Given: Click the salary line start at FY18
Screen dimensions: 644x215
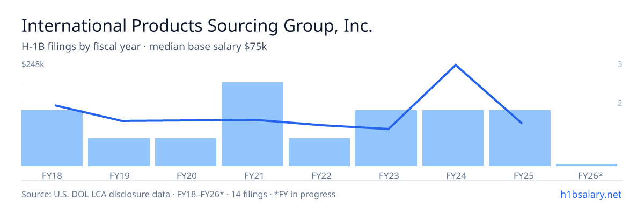Looking at the screenshot, I should pos(56,105).
